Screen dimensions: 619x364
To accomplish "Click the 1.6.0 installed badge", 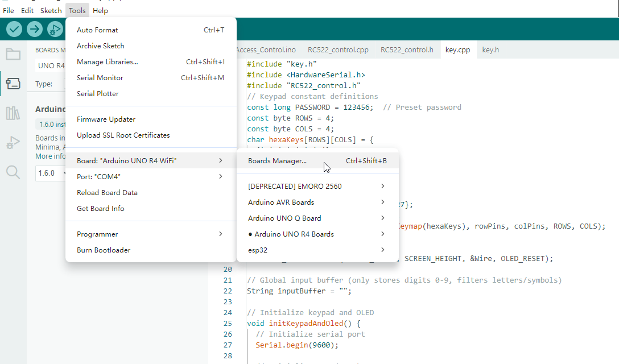I will tap(52, 125).
